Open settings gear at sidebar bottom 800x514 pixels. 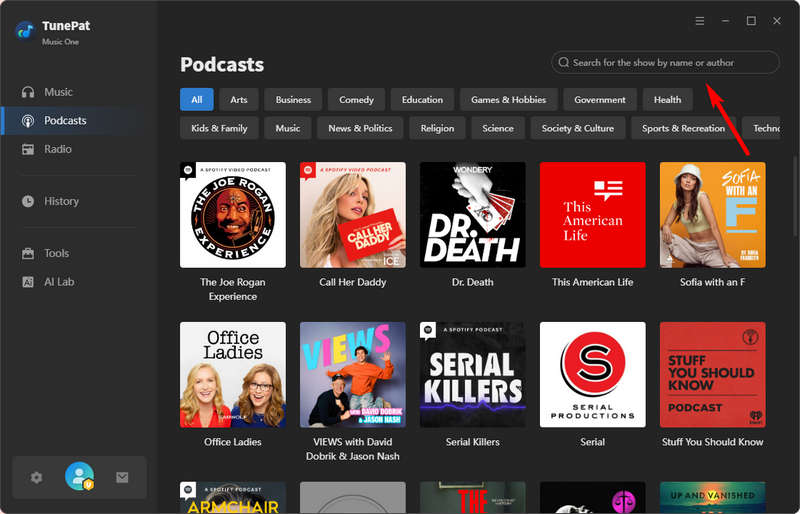click(36, 478)
